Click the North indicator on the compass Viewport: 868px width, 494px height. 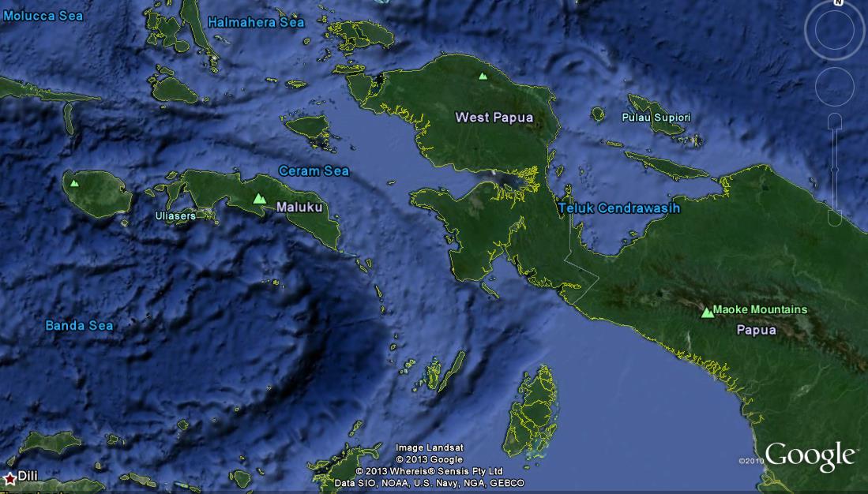point(839,5)
